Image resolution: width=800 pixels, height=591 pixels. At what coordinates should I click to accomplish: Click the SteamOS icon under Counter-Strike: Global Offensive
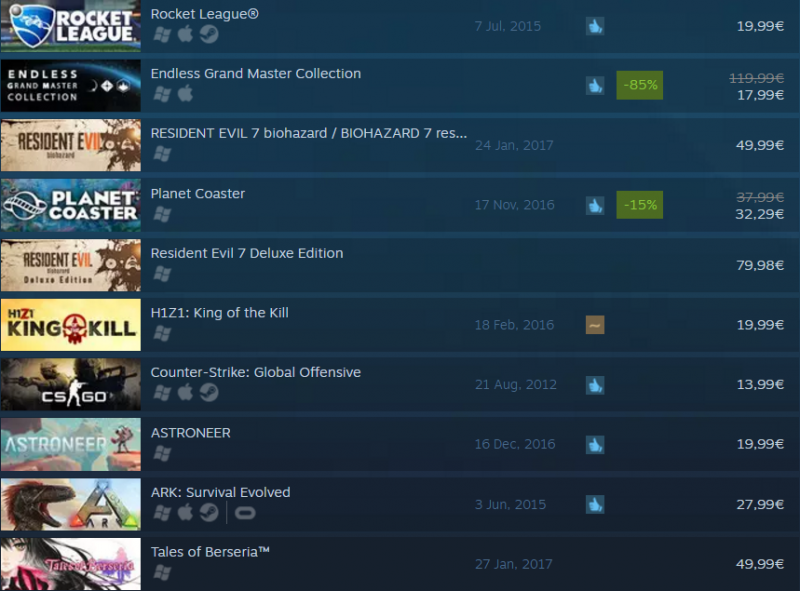point(209,392)
